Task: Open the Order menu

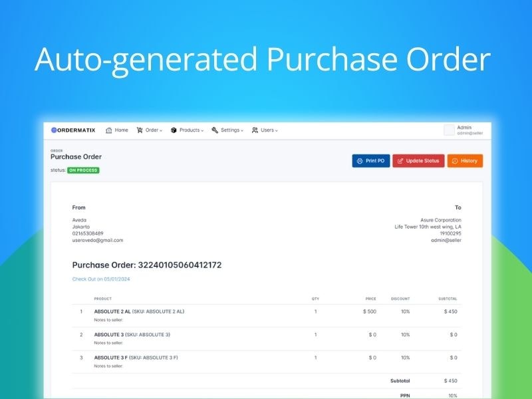Action: click(x=149, y=130)
